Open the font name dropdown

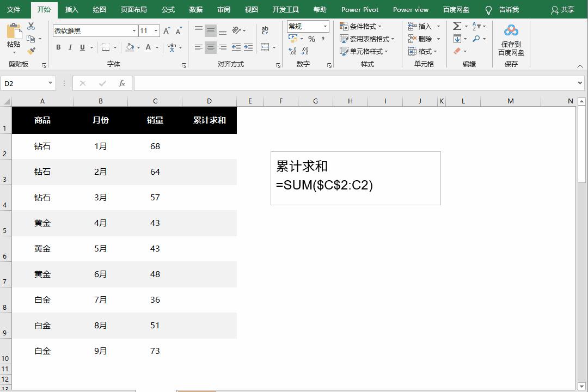point(134,30)
